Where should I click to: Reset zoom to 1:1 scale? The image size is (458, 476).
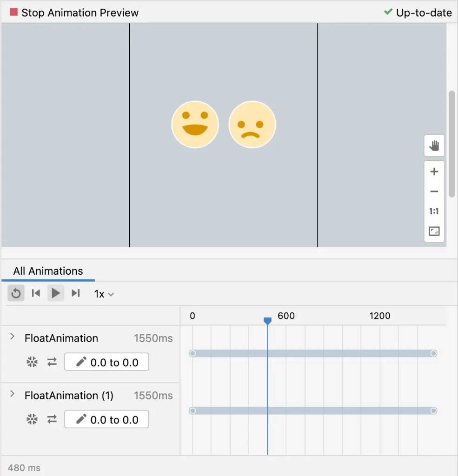point(434,212)
